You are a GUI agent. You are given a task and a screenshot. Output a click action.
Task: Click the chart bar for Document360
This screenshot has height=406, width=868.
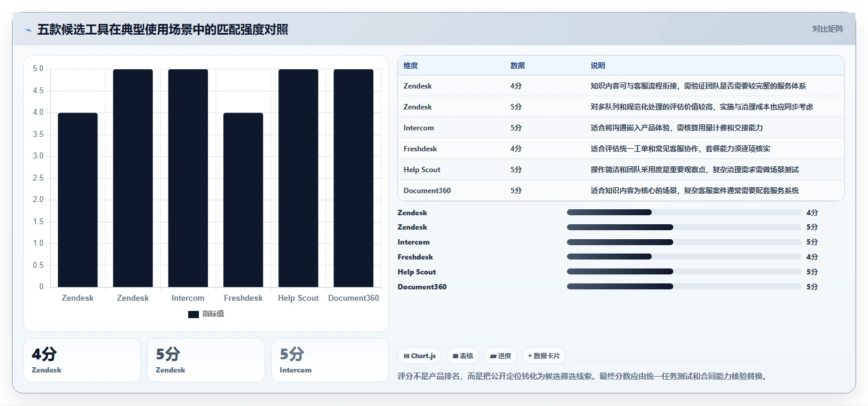point(354,178)
